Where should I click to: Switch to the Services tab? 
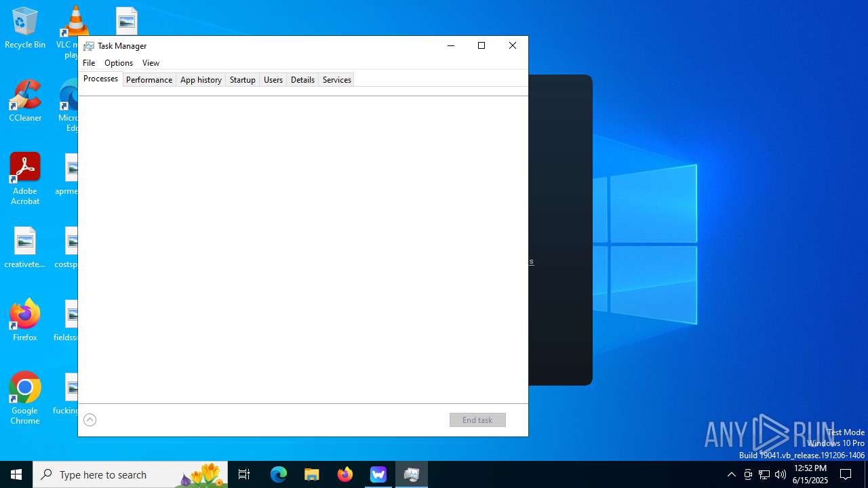(336, 80)
